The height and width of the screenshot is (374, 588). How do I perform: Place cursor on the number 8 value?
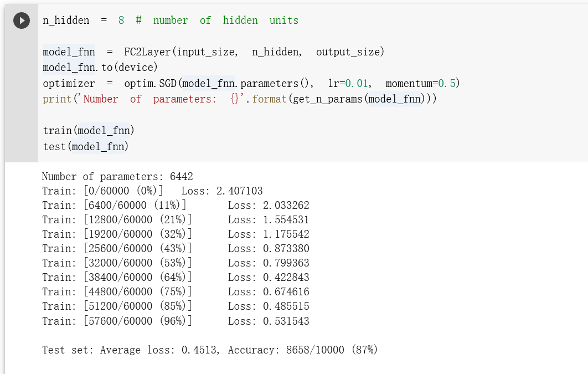pos(121,21)
